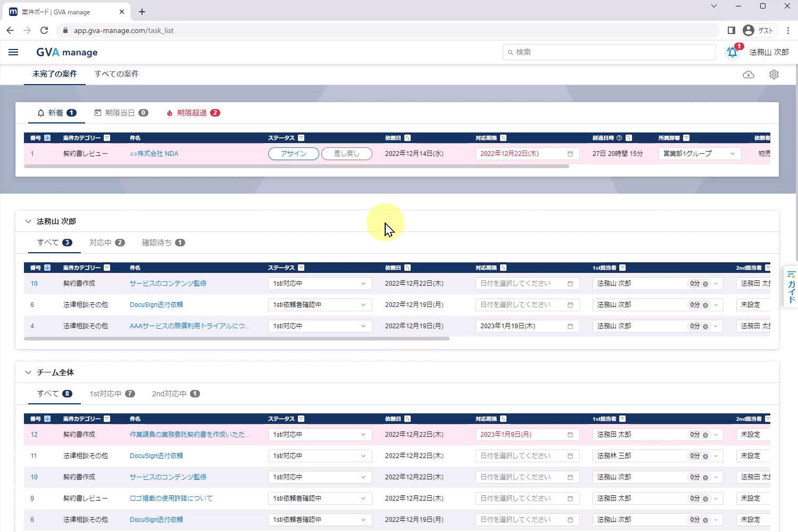This screenshot has height=532, width=798.
Task: Switch to すべての案件 tab
Action: [x=117, y=74]
